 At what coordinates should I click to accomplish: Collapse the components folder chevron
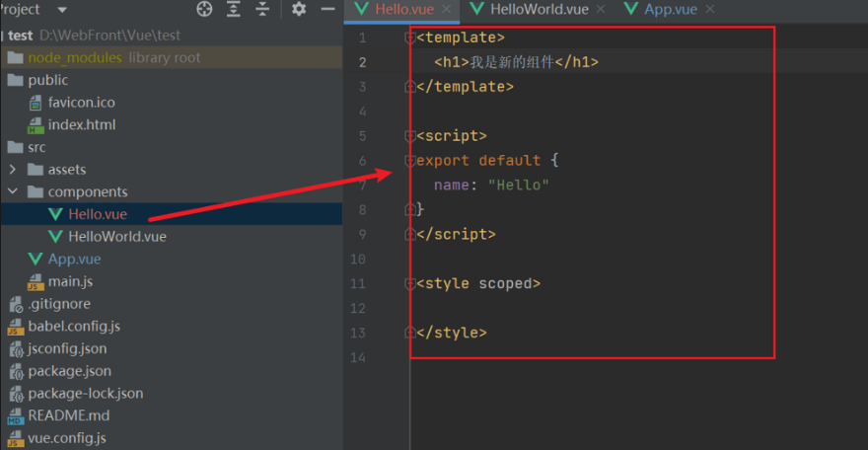click(13, 191)
